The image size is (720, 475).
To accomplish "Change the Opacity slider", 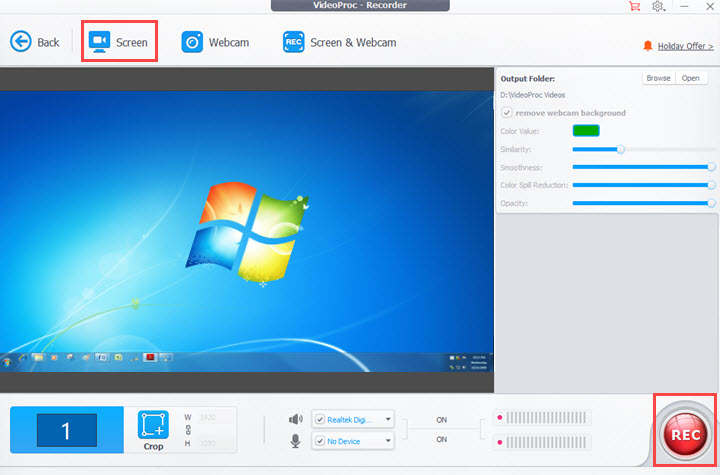I will tap(643, 203).
